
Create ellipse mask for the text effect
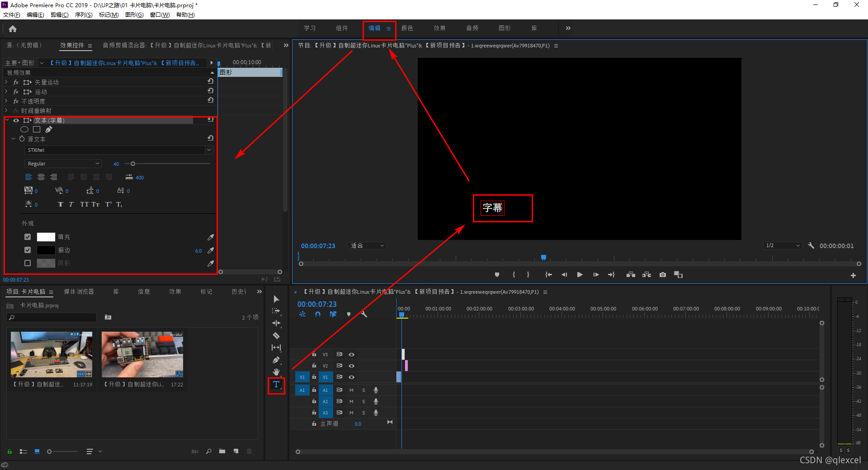coord(24,130)
